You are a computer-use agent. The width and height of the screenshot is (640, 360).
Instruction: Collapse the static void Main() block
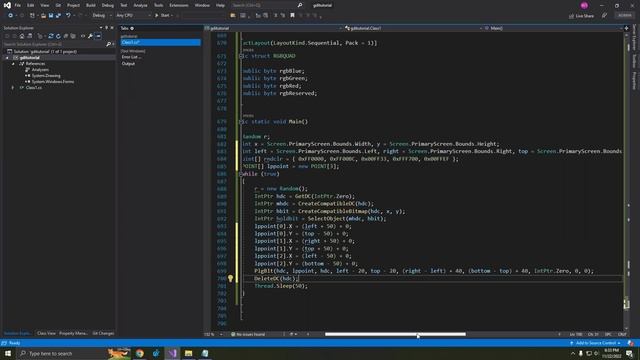[241, 122]
